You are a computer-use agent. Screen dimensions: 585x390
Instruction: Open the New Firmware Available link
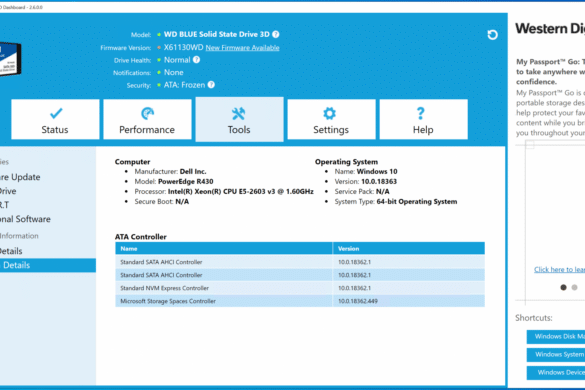[x=243, y=48]
